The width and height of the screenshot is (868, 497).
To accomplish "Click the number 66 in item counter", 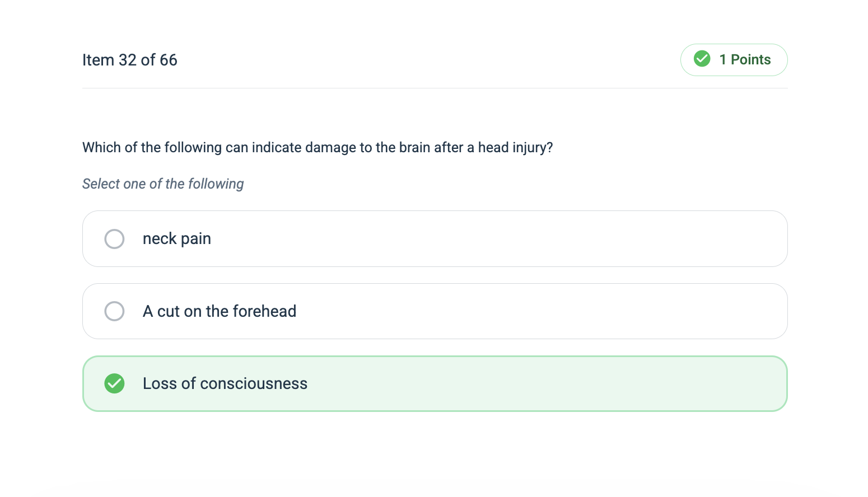I will click(x=168, y=60).
